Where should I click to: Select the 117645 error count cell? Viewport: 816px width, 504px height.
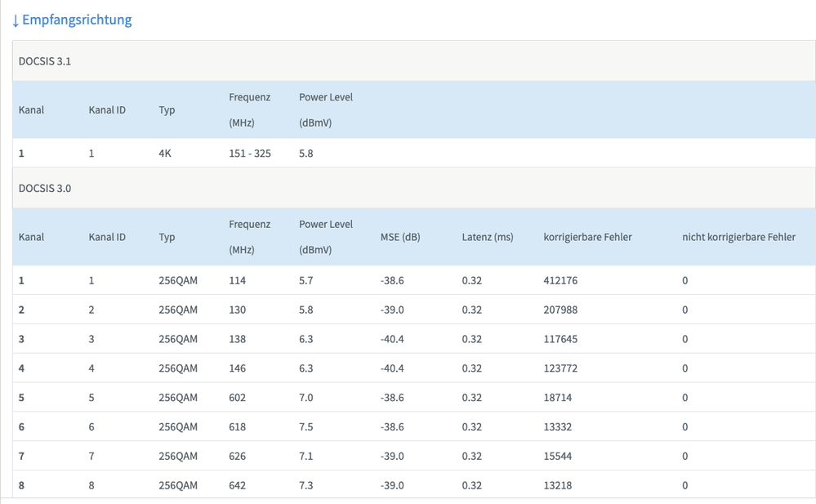coord(560,339)
